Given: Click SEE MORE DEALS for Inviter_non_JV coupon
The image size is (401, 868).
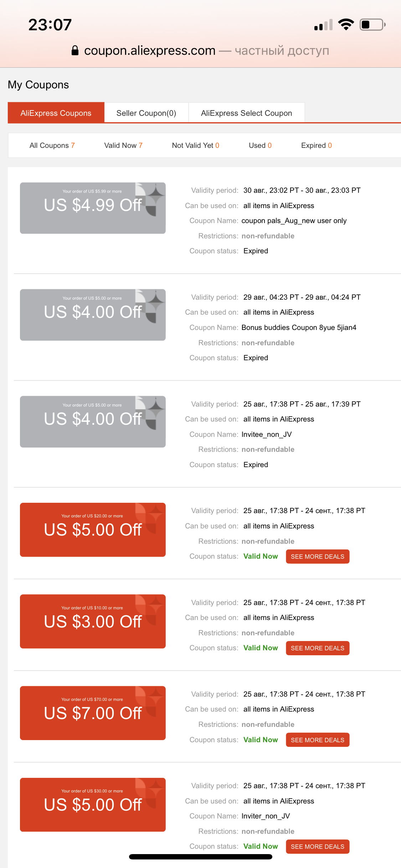Looking at the screenshot, I should click(x=318, y=847).
